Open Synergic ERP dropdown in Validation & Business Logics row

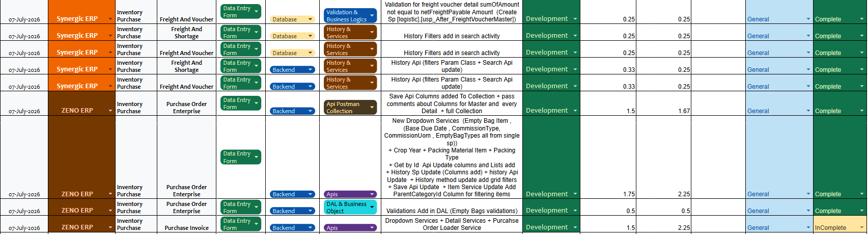[x=81, y=18]
